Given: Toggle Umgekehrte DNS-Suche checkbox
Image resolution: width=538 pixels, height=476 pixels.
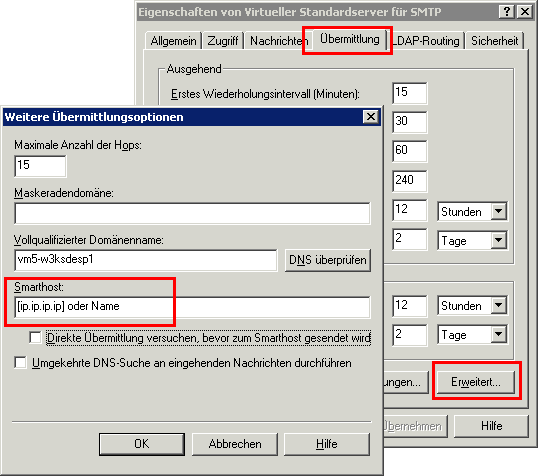Looking at the screenshot, I should tap(21, 362).
